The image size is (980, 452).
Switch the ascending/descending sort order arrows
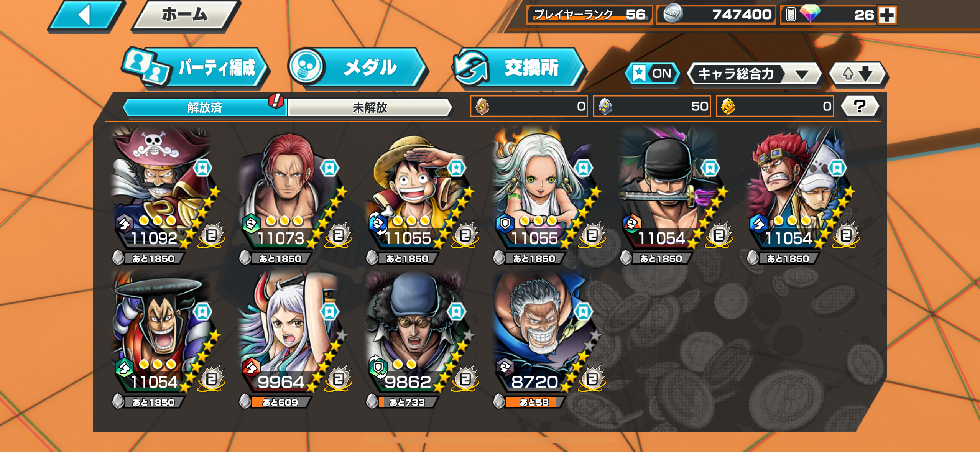(858, 73)
